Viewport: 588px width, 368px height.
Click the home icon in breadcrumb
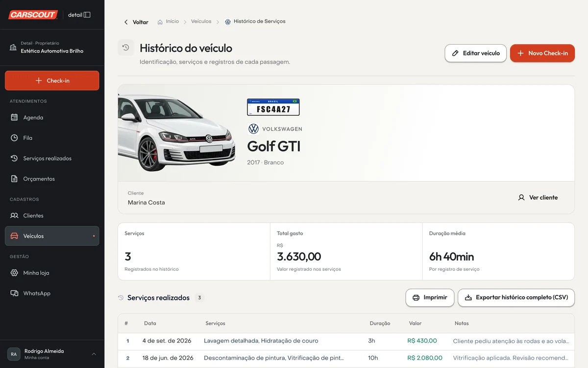(x=160, y=22)
